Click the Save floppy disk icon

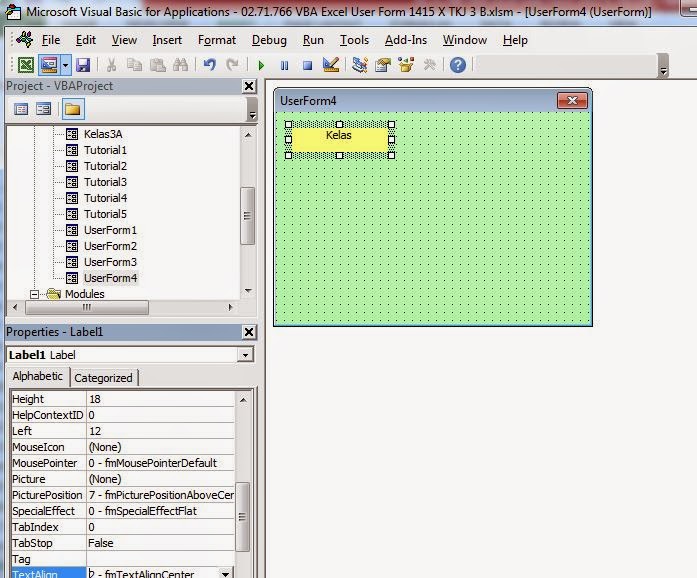[x=83, y=65]
